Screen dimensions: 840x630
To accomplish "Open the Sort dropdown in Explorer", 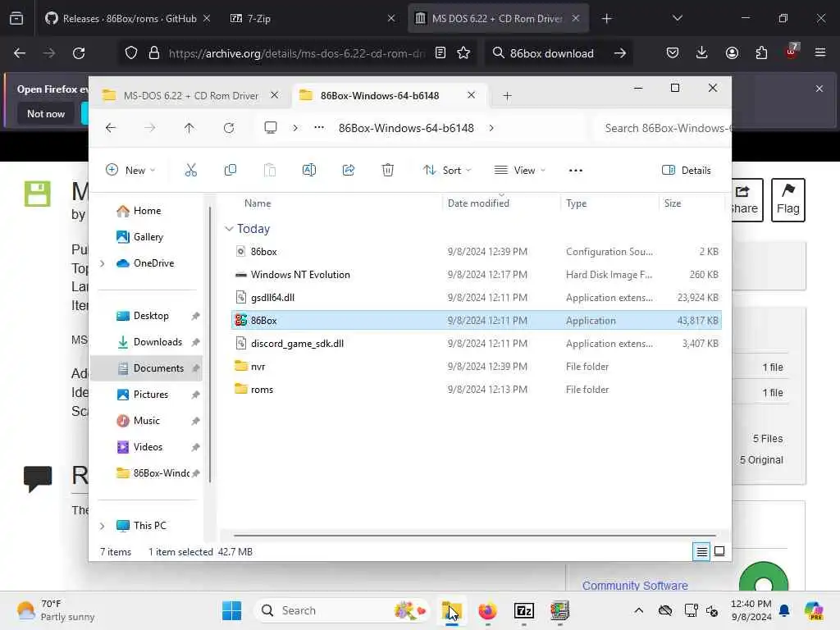I will (447, 171).
